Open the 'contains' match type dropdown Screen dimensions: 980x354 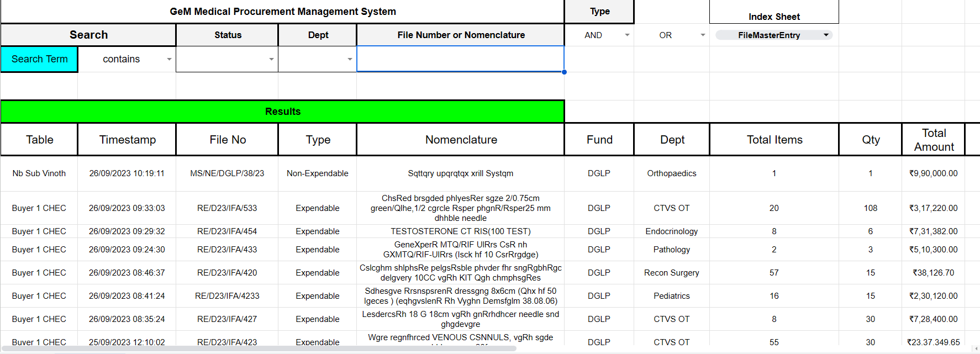[169, 59]
